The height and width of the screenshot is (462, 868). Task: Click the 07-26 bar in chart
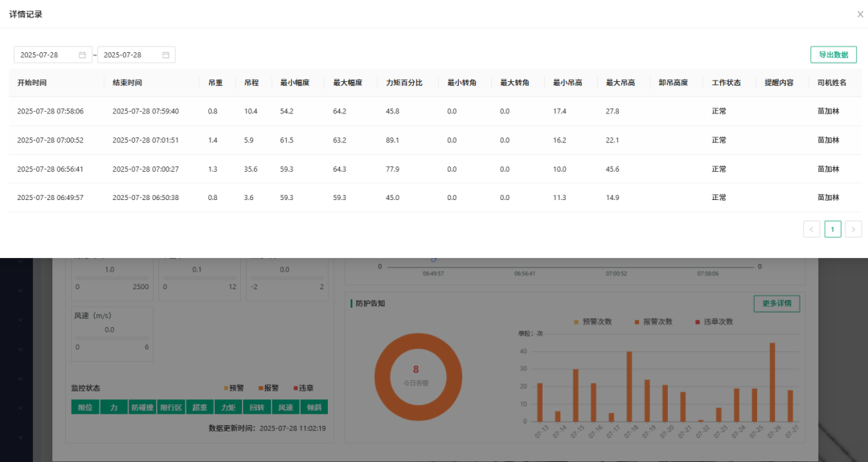(x=772, y=382)
